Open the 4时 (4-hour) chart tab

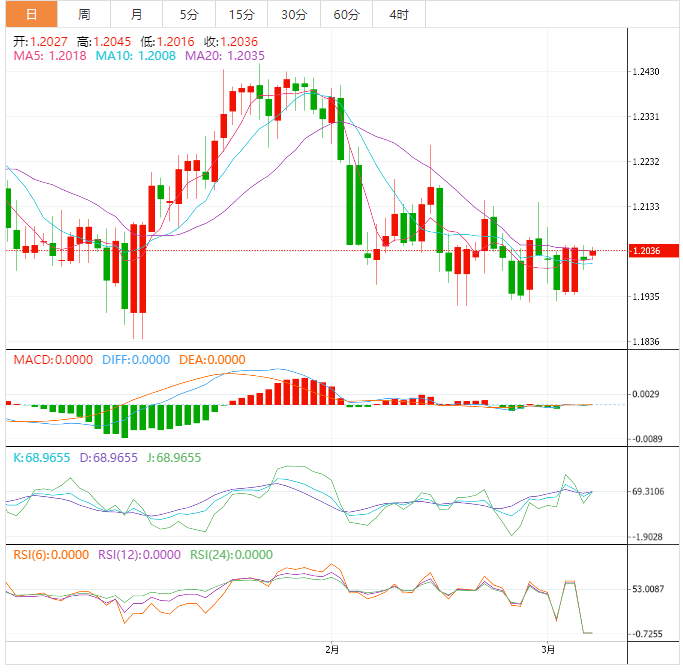click(x=398, y=14)
